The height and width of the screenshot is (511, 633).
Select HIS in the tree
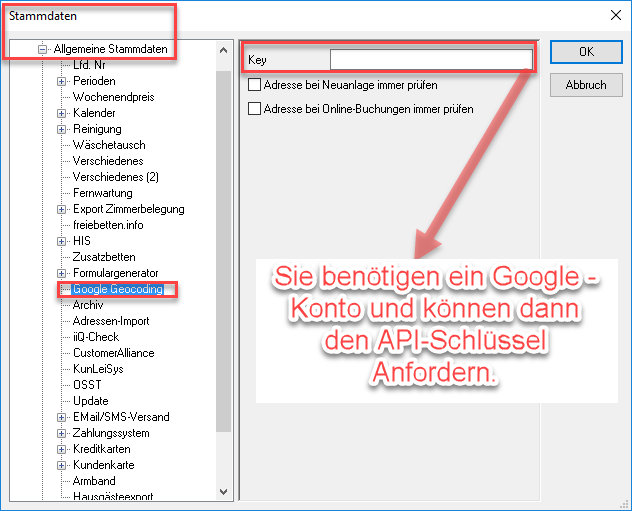click(82, 241)
